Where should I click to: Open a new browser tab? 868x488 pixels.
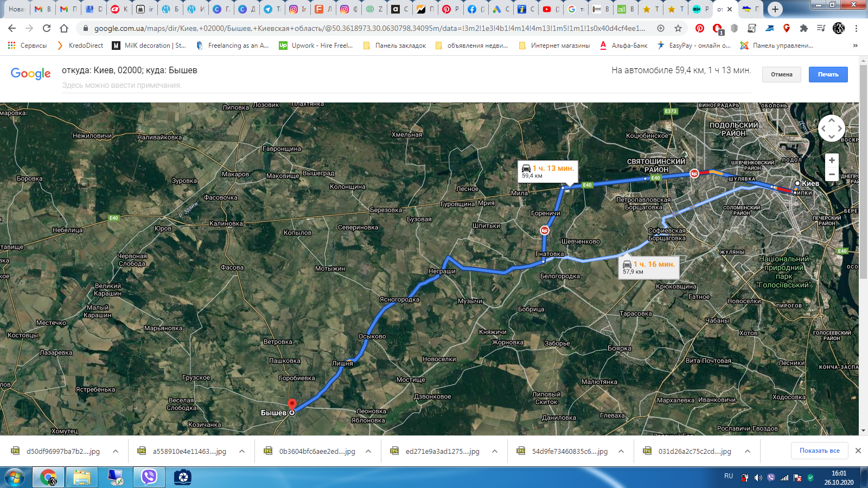click(775, 9)
